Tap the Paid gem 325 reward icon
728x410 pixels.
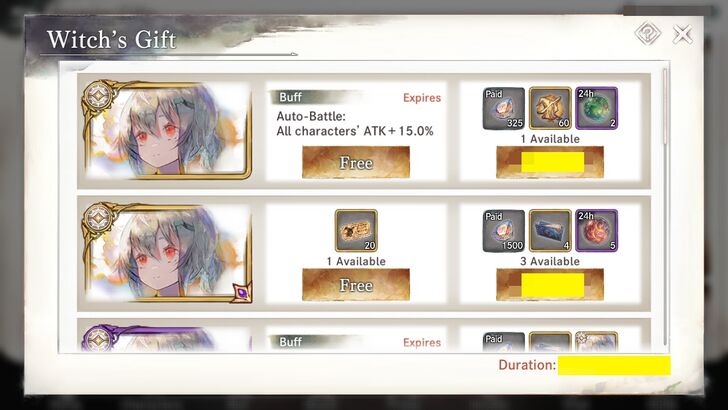point(504,109)
